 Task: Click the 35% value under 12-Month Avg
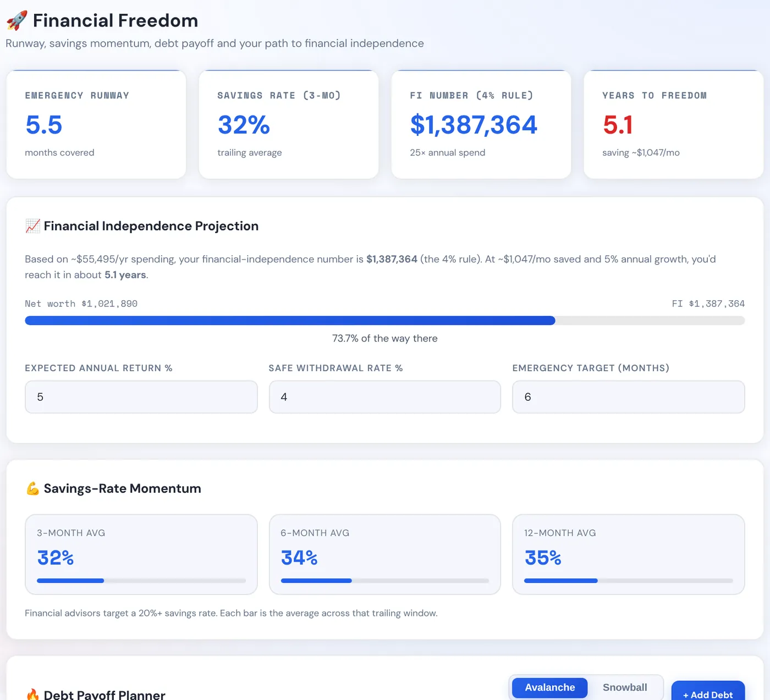(543, 558)
